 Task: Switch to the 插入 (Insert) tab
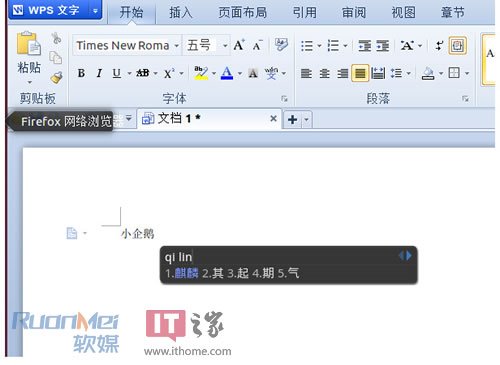181,13
